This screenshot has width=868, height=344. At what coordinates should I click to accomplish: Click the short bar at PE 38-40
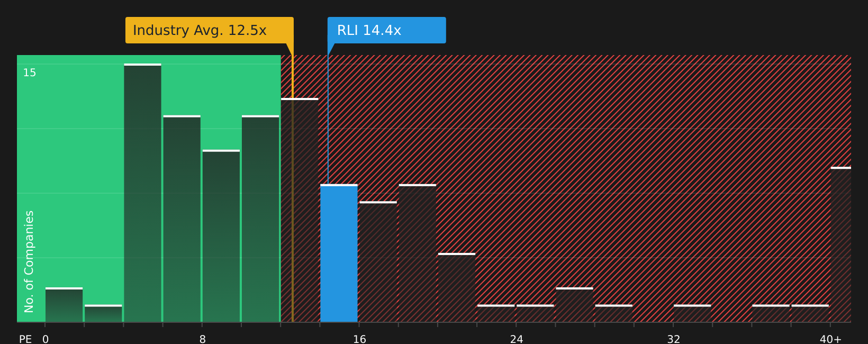(x=810, y=313)
